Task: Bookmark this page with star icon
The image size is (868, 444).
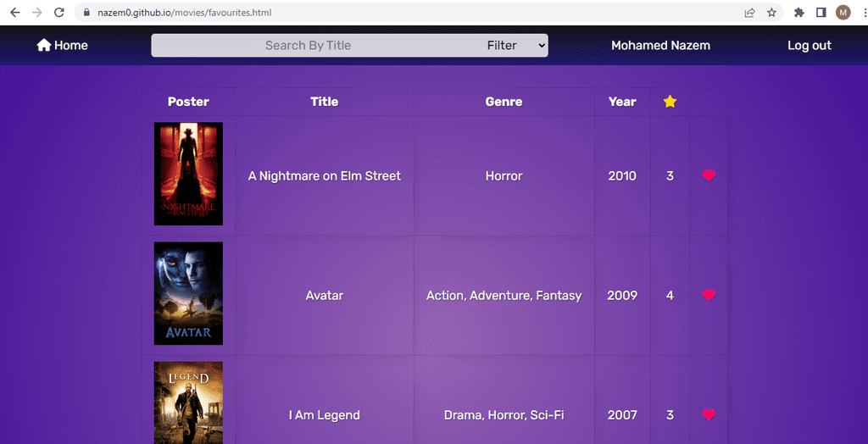Action: coord(771,12)
